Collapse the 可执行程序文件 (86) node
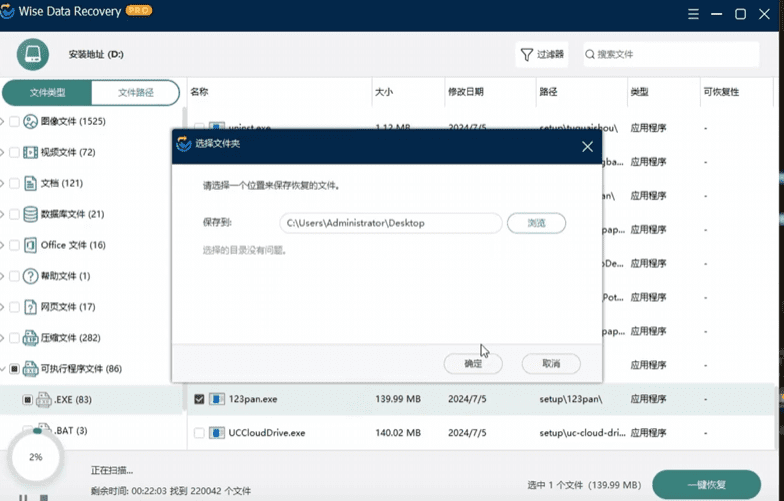784x501 pixels. click(x=3, y=369)
